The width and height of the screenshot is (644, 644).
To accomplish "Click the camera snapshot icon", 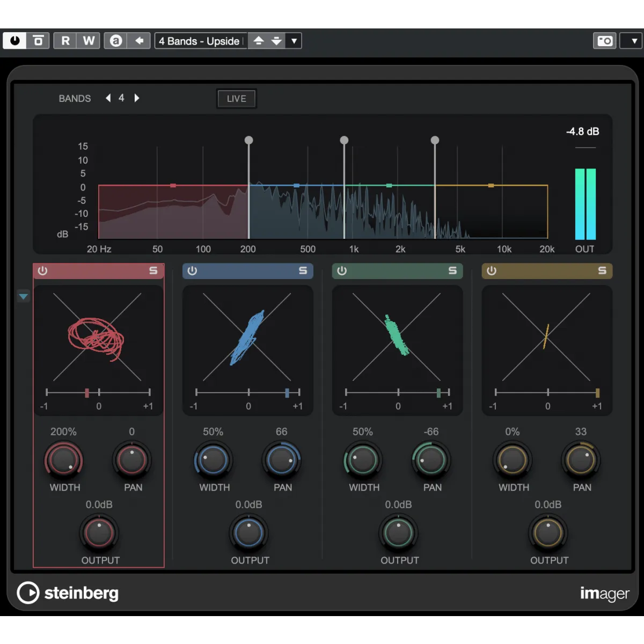I will tap(605, 41).
